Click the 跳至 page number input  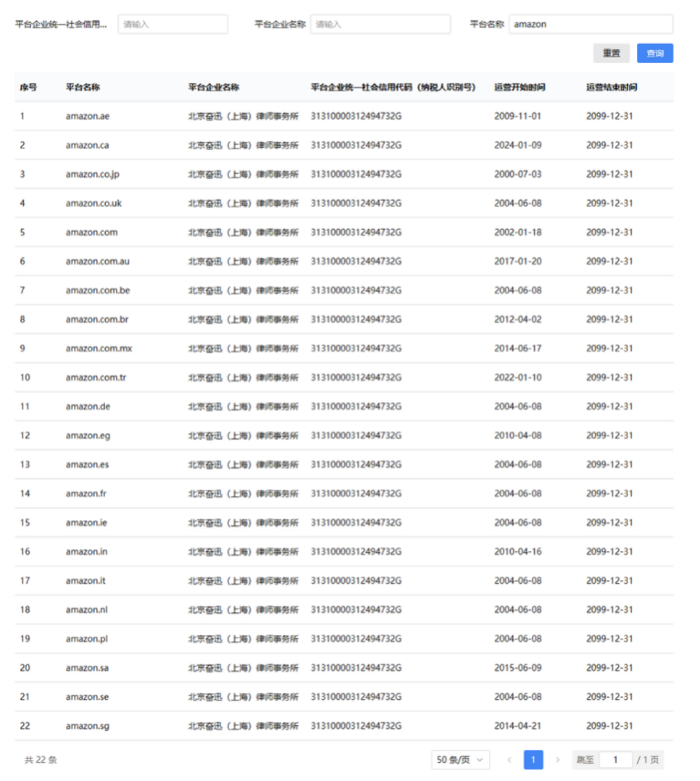click(x=616, y=759)
